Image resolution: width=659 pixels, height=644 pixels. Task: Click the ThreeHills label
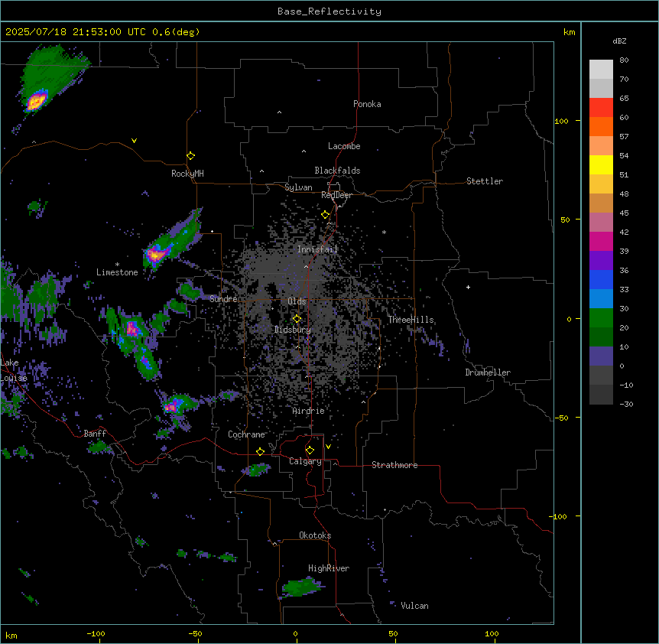tap(411, 320)
